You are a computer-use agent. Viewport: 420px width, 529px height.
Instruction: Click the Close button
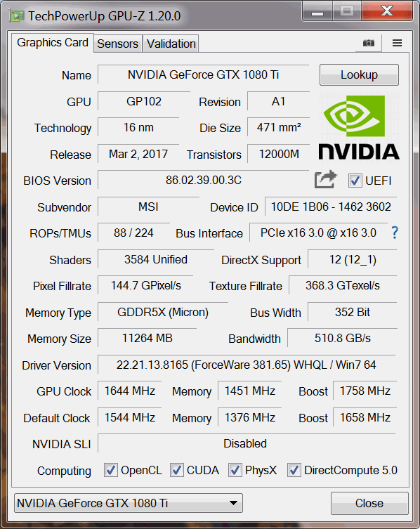point(369,503)
